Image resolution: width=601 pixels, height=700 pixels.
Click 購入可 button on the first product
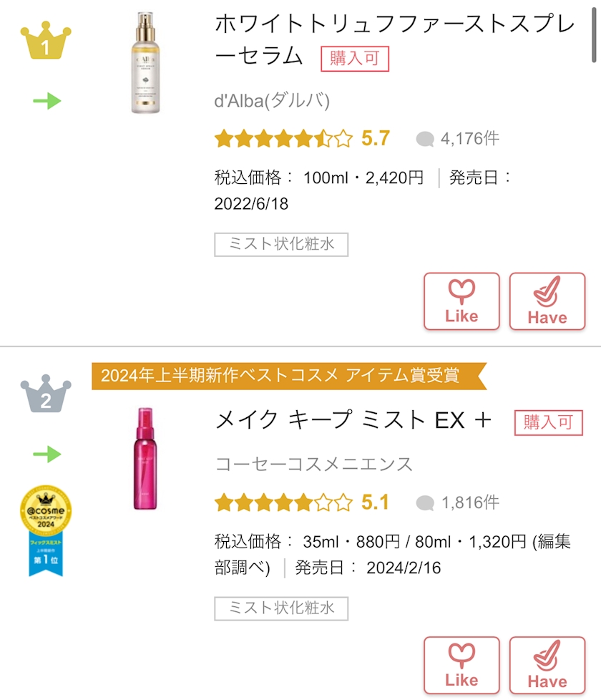click(355, 59)
